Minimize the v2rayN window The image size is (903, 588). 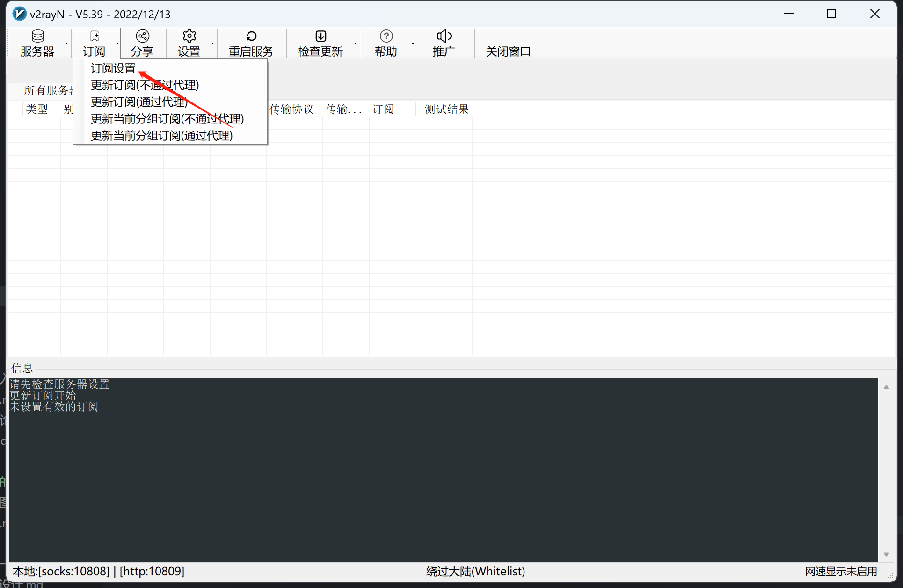click(789, 14)
